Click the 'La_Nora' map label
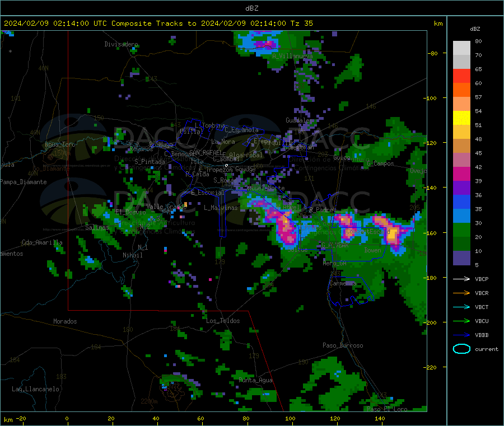Image resolution: width=504 pixels, height=426 pixels. [x=223, y=142]
